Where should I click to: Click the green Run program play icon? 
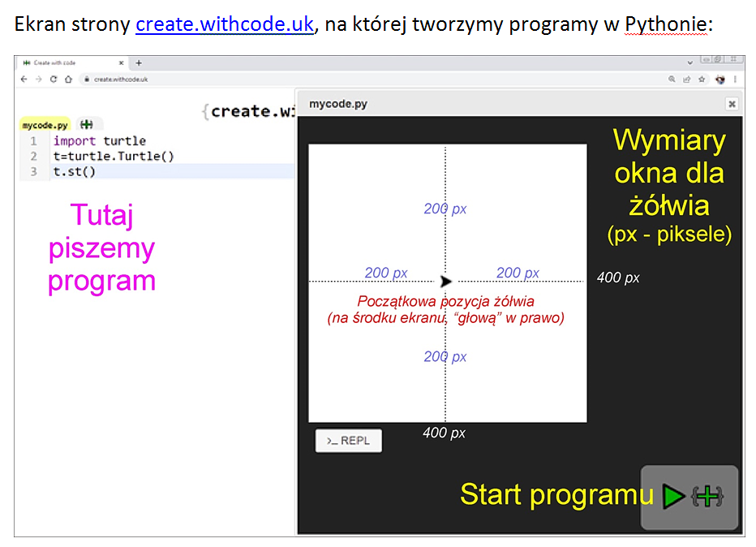coord(673,496)
